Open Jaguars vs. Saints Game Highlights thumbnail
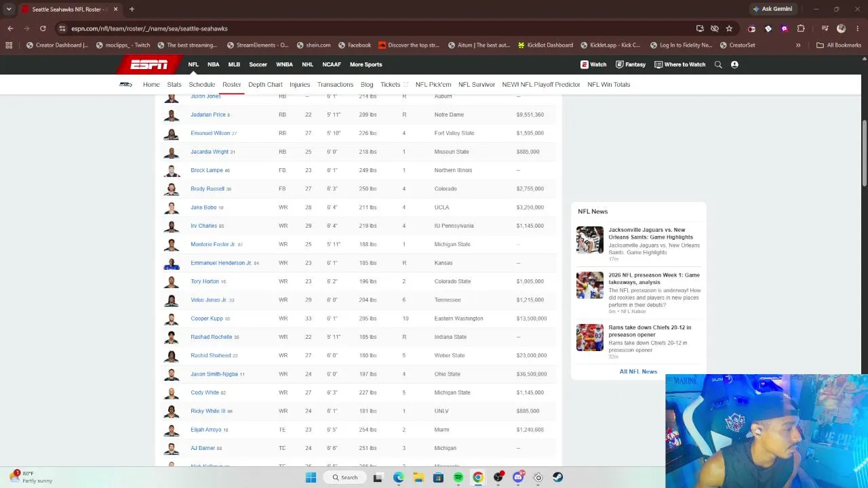The width and height of the screenshot is (868, 488). click(x=590, y=240)
